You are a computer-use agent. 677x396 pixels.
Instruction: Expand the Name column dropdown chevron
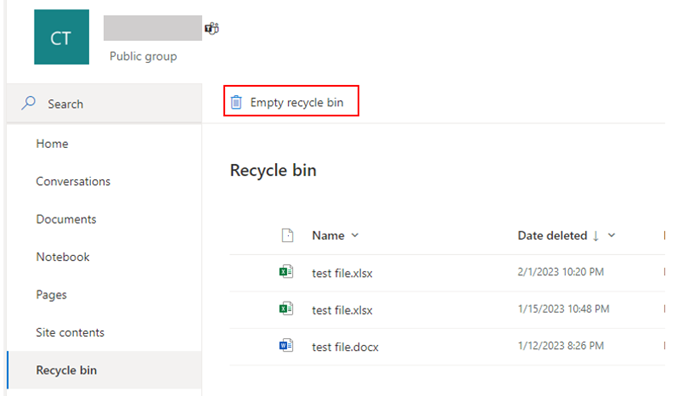point(355,235)
